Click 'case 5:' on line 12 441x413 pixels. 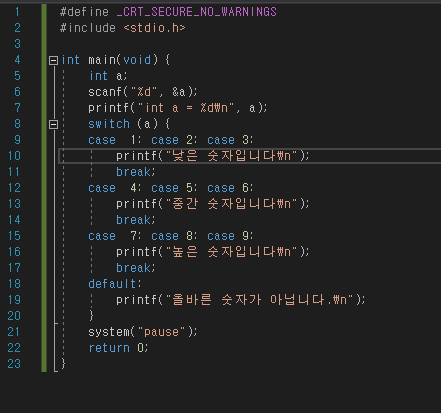[x=174, y=188]
